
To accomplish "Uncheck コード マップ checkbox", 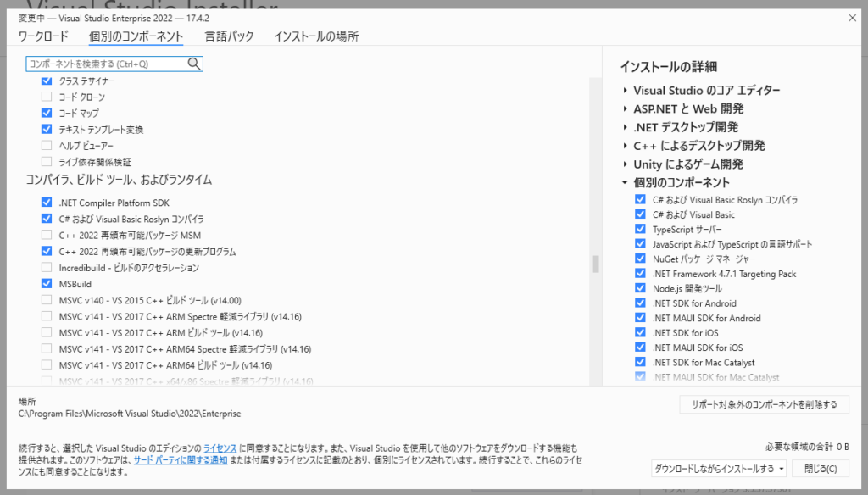I will click(47, 113).
